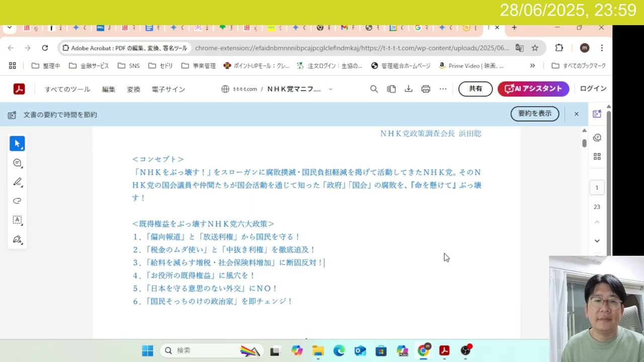The height and width of the screenshot is (362, 644).
Task: Open Chrome extensions puzzle icon
Action: 559,48
